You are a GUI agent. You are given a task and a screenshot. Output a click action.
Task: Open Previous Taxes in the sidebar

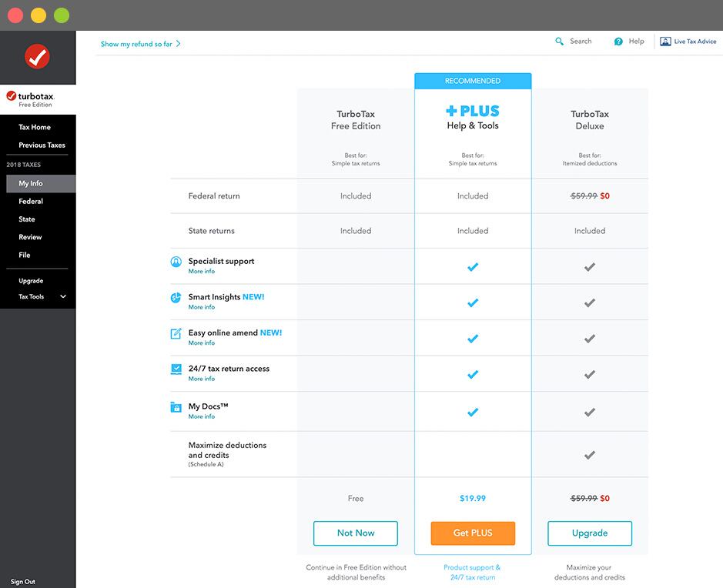[x=42, y=145]
